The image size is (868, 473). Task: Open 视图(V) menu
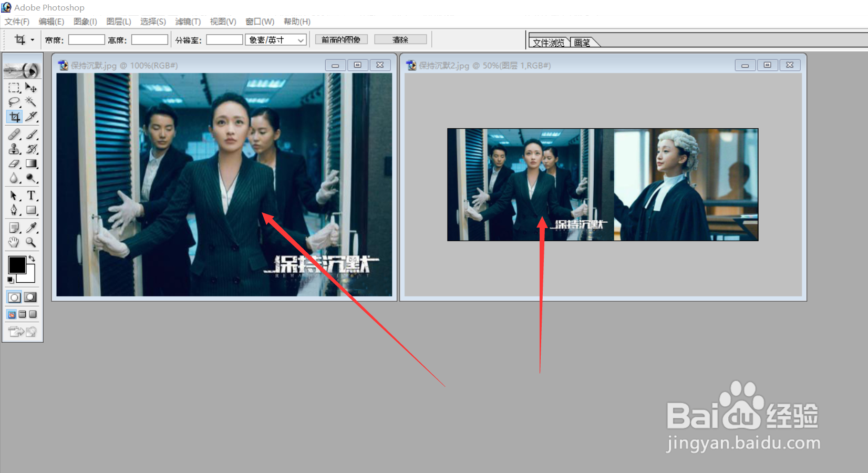223,22
